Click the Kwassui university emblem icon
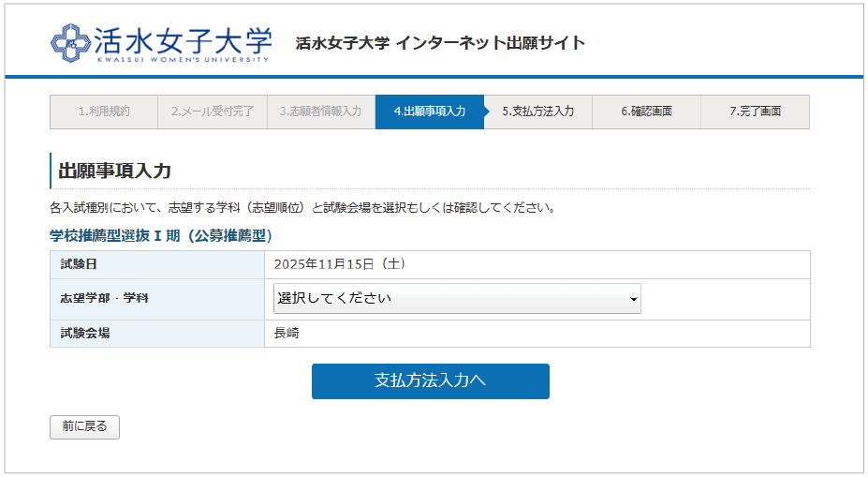The image size is (868, 477). tap(68, 42)
